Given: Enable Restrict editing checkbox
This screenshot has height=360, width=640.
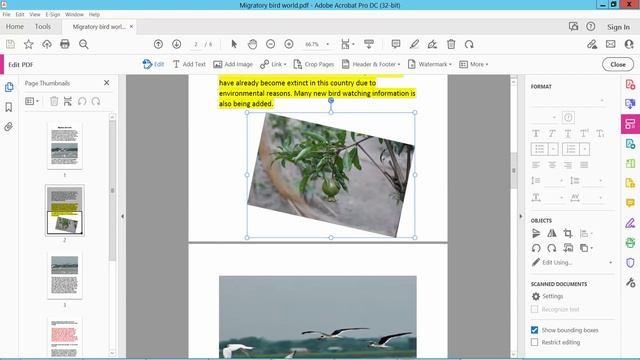Looking at the screenshot, I should pos(534,342).
